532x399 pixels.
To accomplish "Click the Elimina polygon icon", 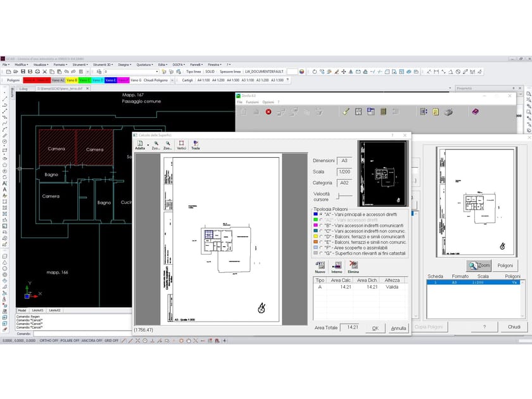I will [x=352, y=265].
